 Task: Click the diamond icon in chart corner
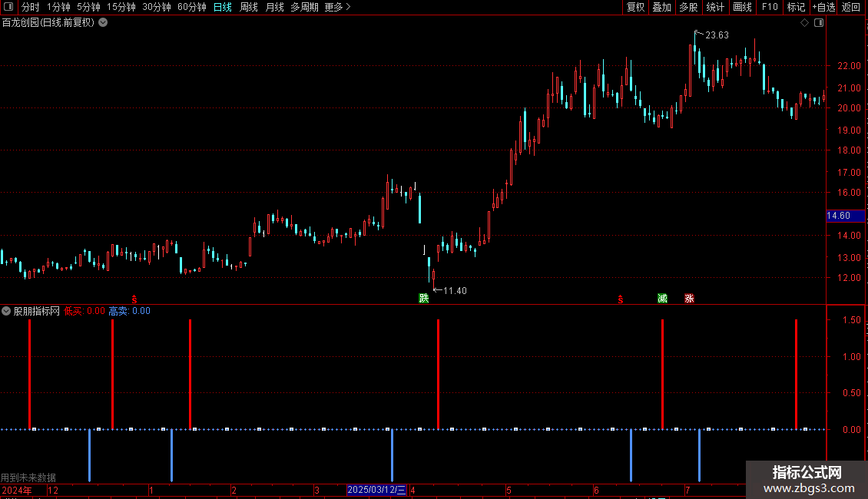point(805,23)
